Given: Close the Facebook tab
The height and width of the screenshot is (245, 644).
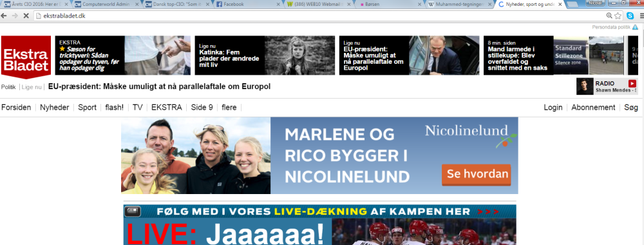Looking at the screenshot, I should coord(278,4).
